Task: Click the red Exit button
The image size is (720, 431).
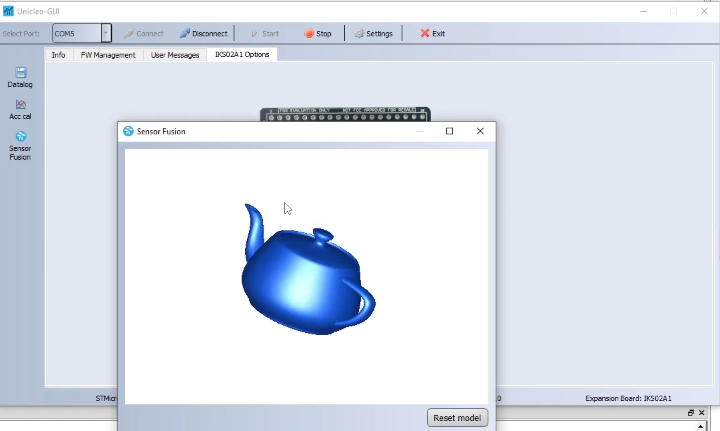Action: click(433, 34)
